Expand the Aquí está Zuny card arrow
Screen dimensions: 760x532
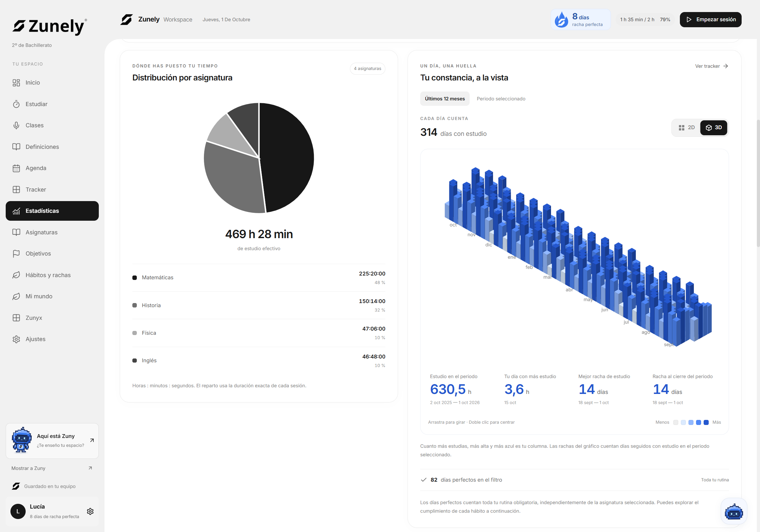[92, 440]
